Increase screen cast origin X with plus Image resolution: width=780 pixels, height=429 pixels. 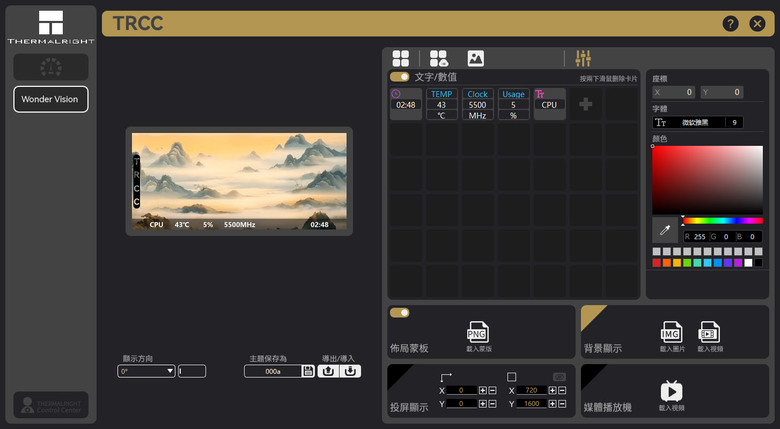(483, 391)
